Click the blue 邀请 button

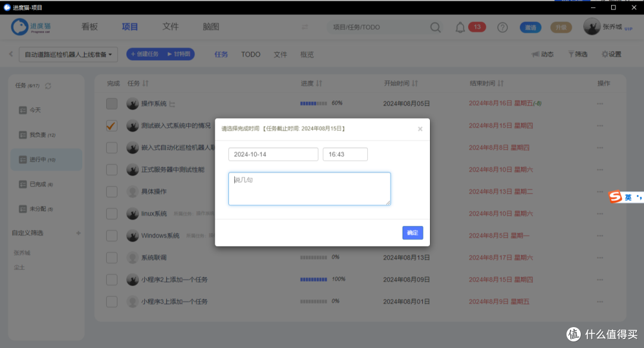pos(530,27)
